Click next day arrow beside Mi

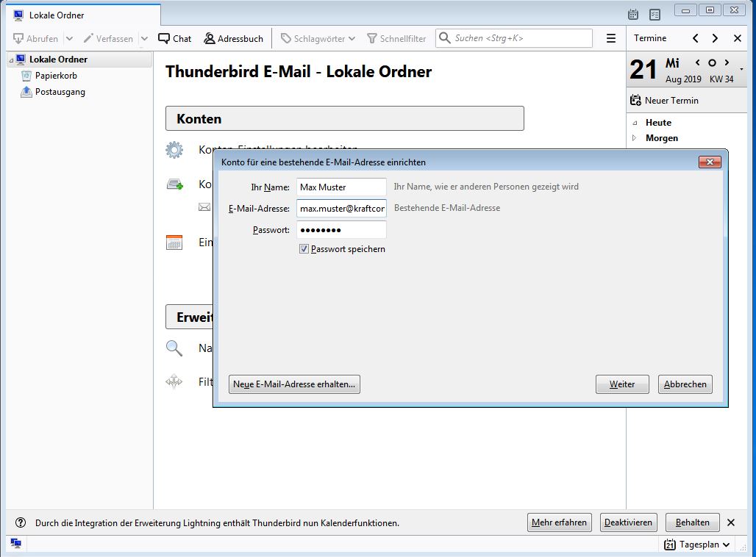(x=727, y=62)
